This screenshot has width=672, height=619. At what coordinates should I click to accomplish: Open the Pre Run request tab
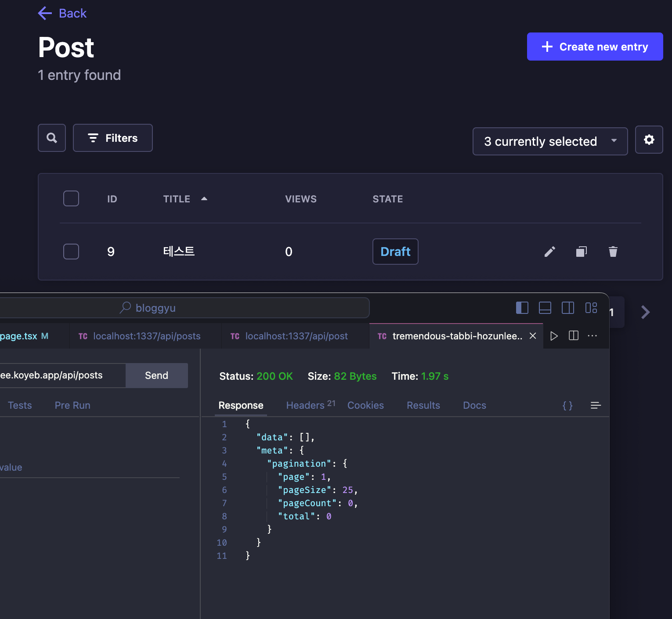[x=72, y=405]
